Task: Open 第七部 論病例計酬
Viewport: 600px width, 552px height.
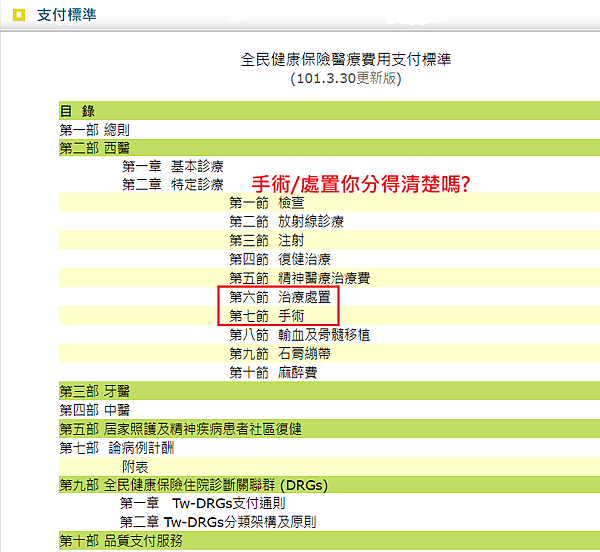Action: (117, 448)
